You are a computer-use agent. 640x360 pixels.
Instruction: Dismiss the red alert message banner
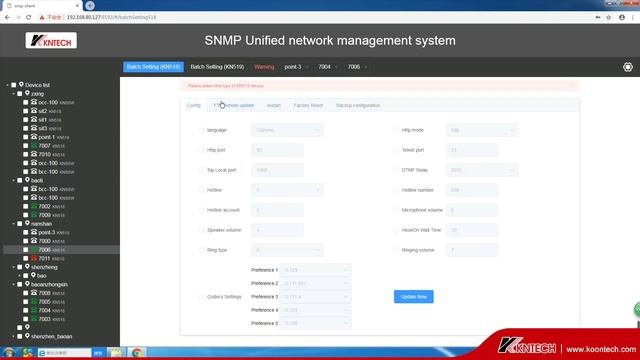pos(573,86)
